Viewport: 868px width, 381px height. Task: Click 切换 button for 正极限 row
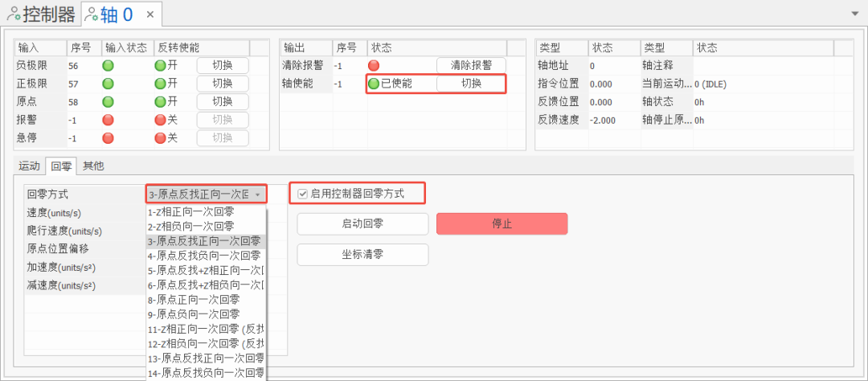[x=223, y=84]
